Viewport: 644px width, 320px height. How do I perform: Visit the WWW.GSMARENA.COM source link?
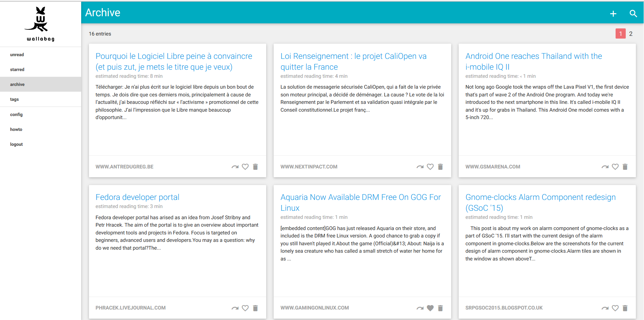(492, 167)
